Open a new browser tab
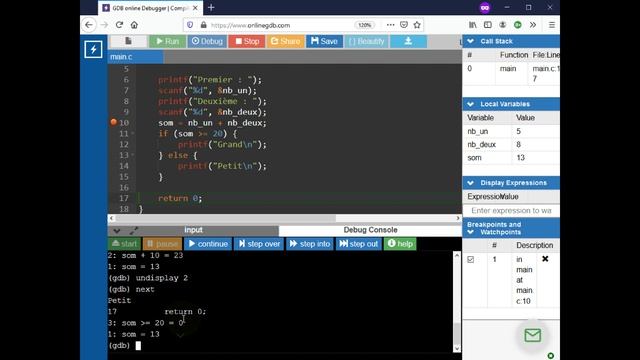This screenshot has width=640, height=360. click(x=211, y=8)
